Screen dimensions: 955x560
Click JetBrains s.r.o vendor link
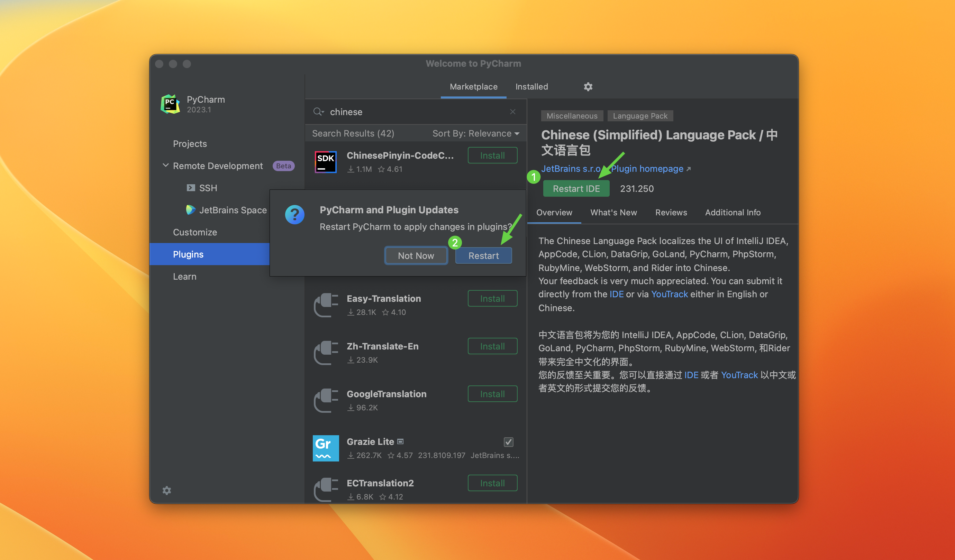[571, 168]
